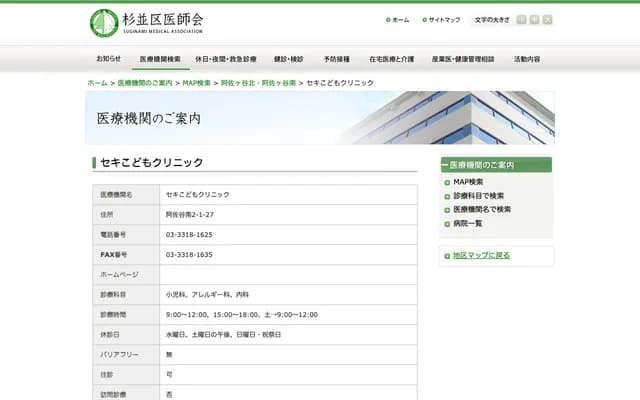
Task: Open the 健診・検診 menu item
Action: click(289, 59)
